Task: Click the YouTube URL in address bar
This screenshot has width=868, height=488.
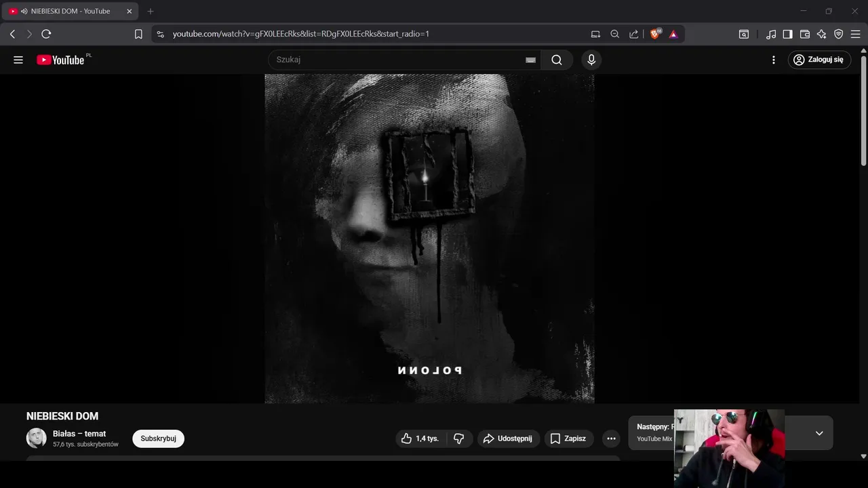Action: pyautogui.click(x=301, y=34)
